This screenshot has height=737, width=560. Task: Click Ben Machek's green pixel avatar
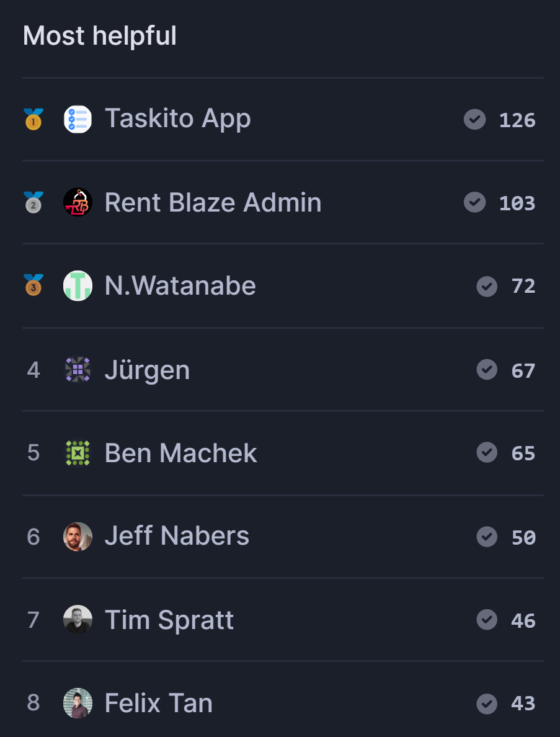pos(78,453)
